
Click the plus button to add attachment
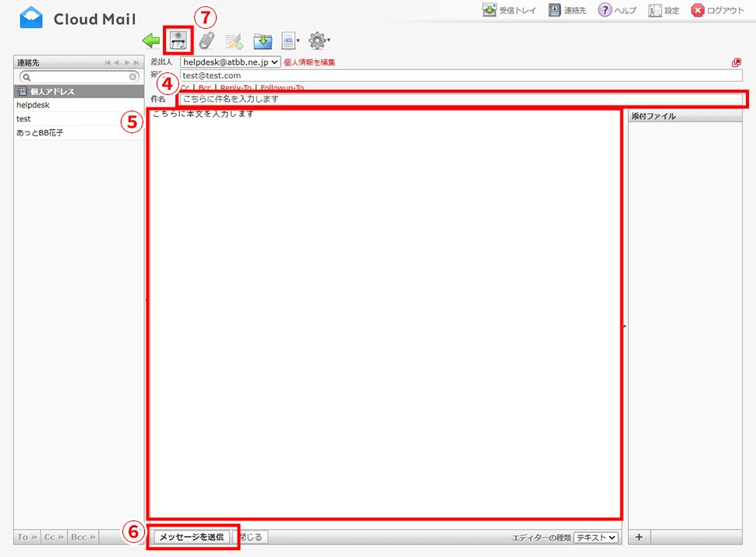(639, 537)
